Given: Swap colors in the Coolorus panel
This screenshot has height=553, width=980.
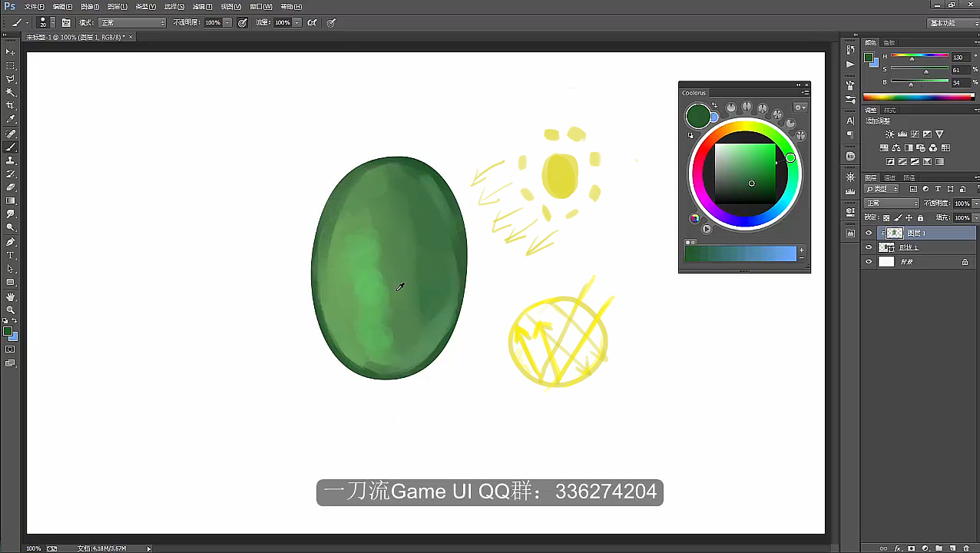Looking at the screenshot, I should (x=714, y=105).
